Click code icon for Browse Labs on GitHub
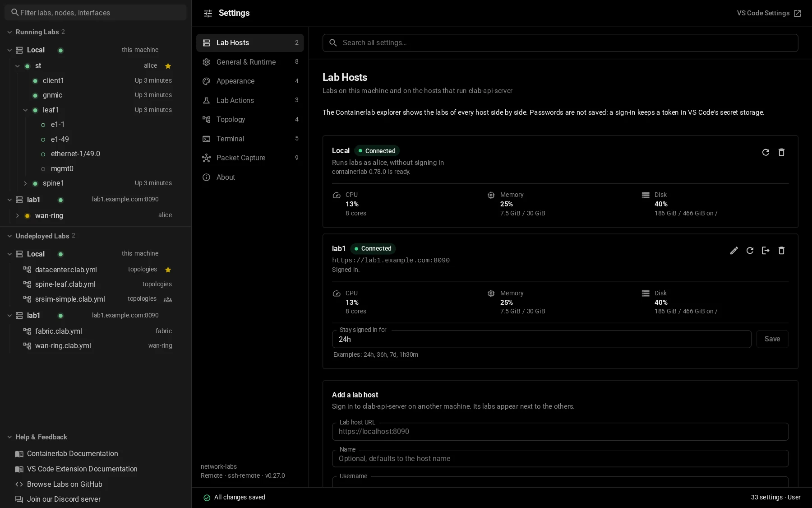Image resolution: width=812 pixels, height=508 pixels. 19,485
